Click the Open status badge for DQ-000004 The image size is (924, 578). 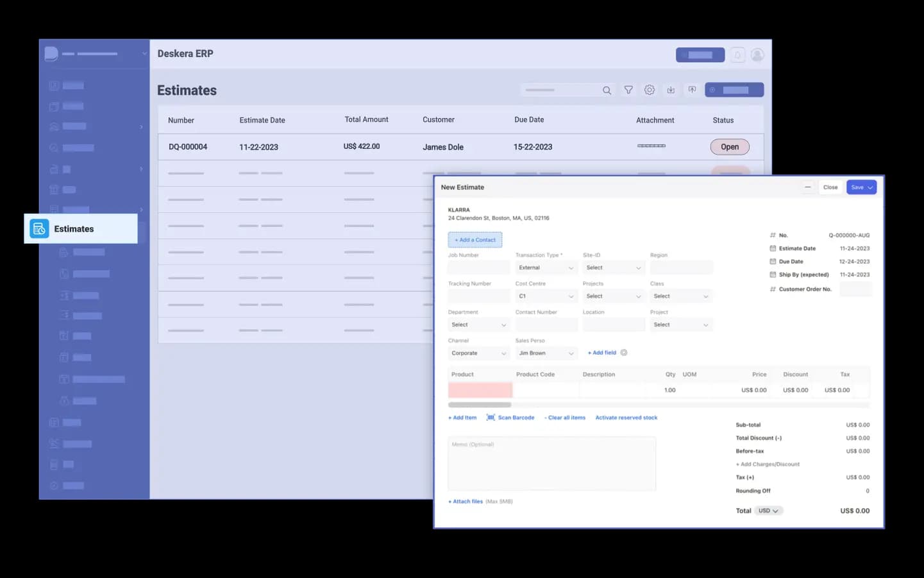click(730, 147)
